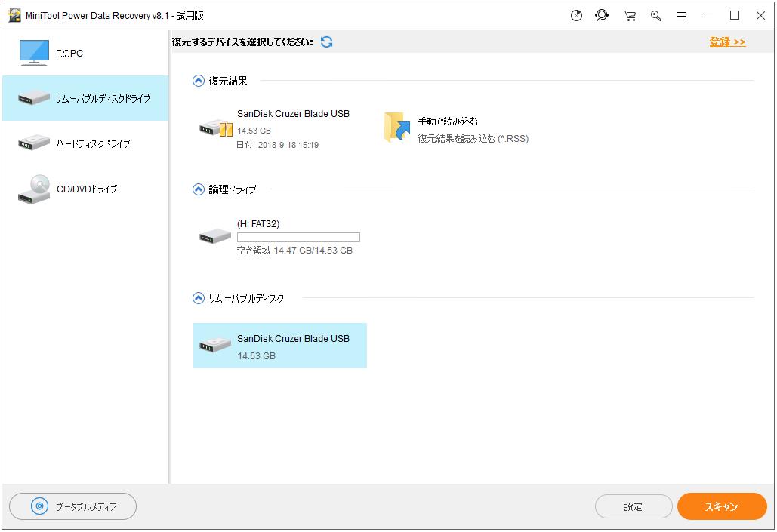Image resolution: width=777 pixels, height=532 pixels.
Task: Open ブータブルメディア bootable media button
Action: click(x=72, y=506)
